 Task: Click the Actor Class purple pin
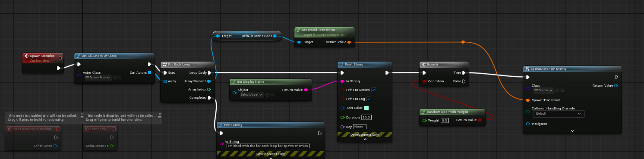79,76
